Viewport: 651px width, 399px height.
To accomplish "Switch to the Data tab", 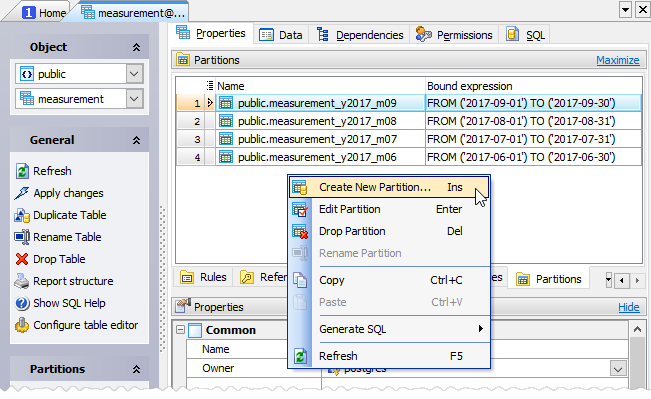I will (x=281, y=35).
